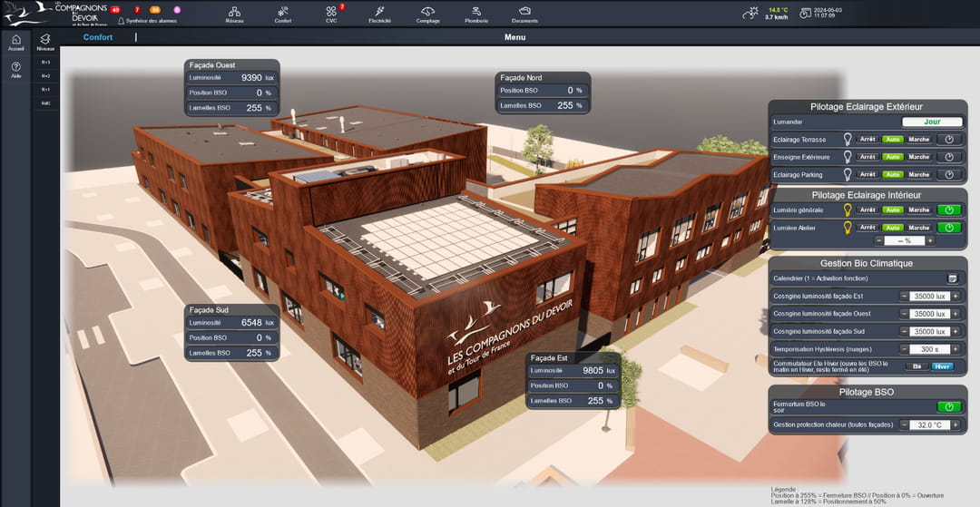The image size is (980, 507).
Task: Click the Eclairage Terrasse bulb icon
Action: (x=848, y=140)
